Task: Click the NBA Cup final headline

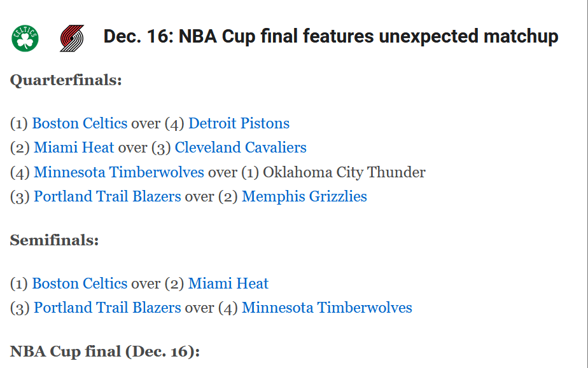Action: pyautogui.click(x=331, y=37)
